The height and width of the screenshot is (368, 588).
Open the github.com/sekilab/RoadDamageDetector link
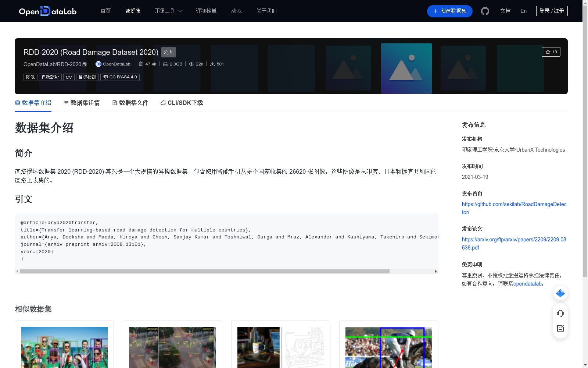point(514,208)
